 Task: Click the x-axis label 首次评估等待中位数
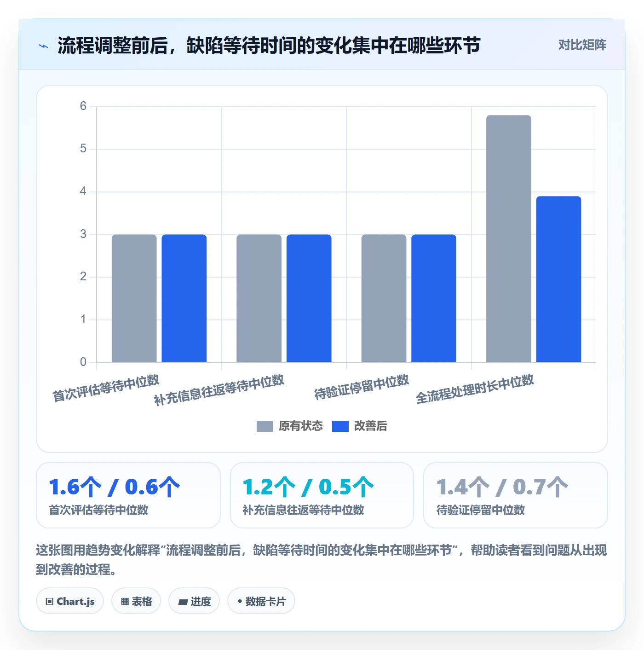coord(106,388)
